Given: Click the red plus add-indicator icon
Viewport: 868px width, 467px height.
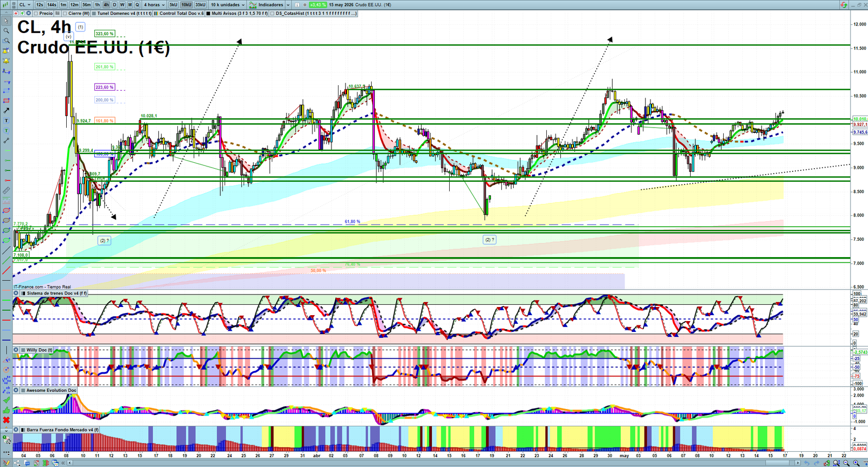Looking at the screenshot, I should click(16, 13).
